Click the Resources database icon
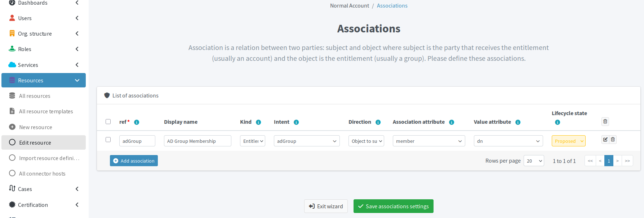The width and height of the screenshot is (644, 218). tap(12, 80)
